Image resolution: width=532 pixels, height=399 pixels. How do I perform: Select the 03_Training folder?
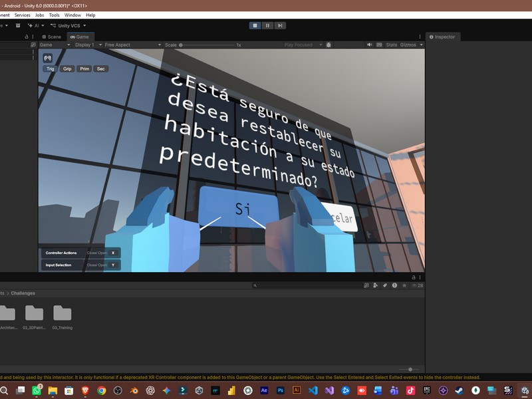(62, 317)
